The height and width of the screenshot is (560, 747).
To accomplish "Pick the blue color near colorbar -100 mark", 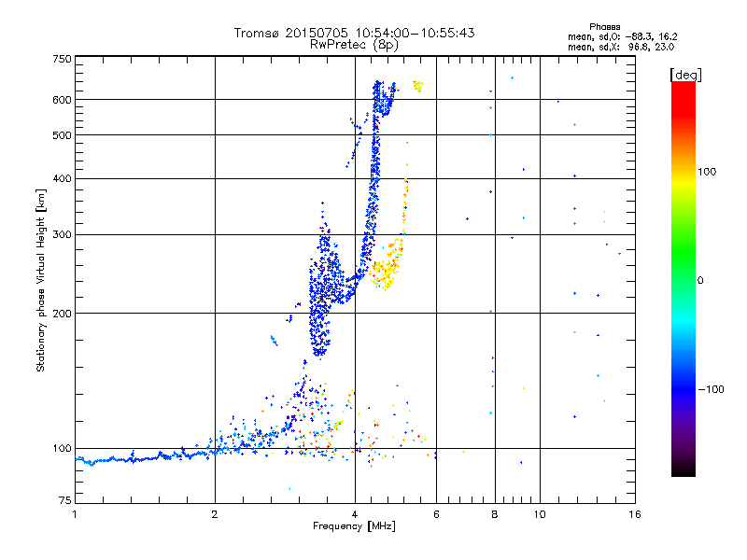I will [683, 388].
